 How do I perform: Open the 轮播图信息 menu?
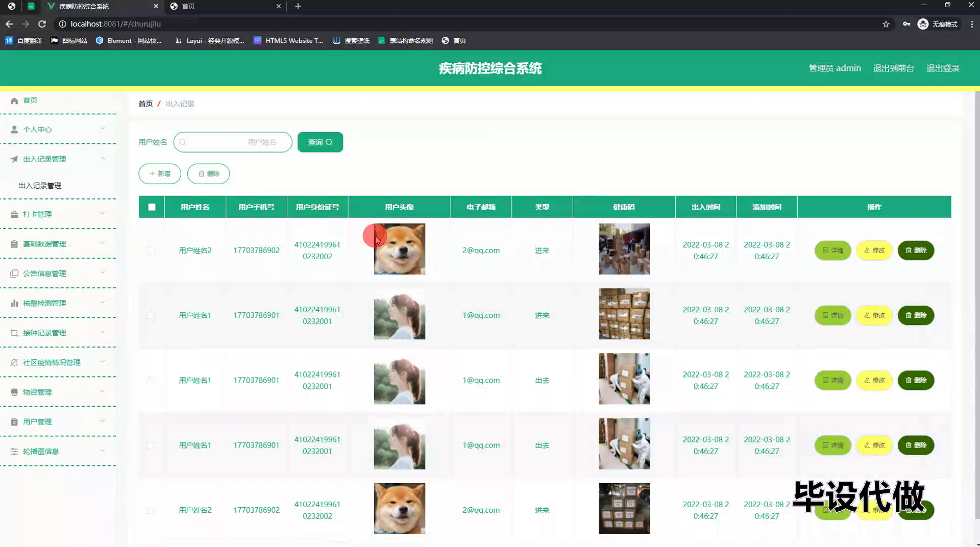[x=41, y=451]
